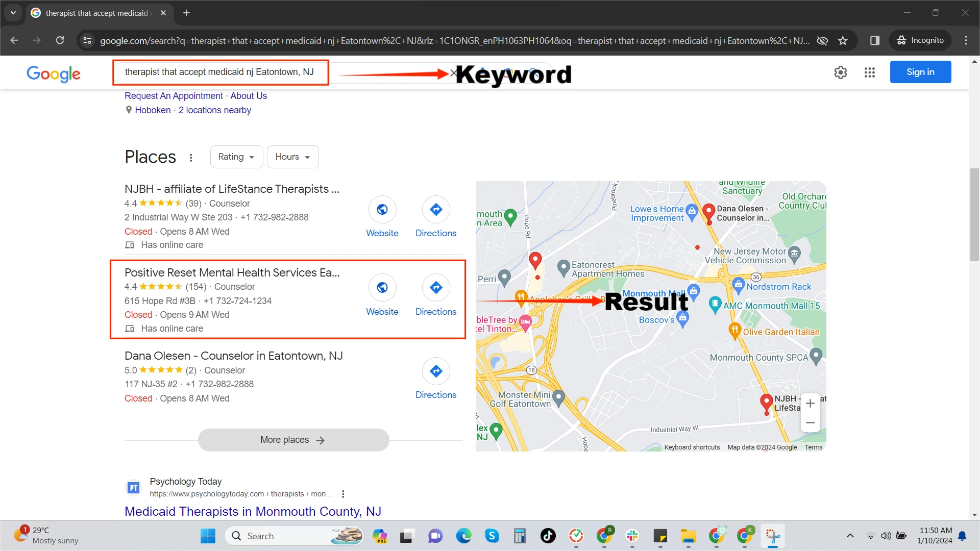Screen dimensions: 980x551
Task: Click the browser address bar URL
Action: tap(454, 40)
